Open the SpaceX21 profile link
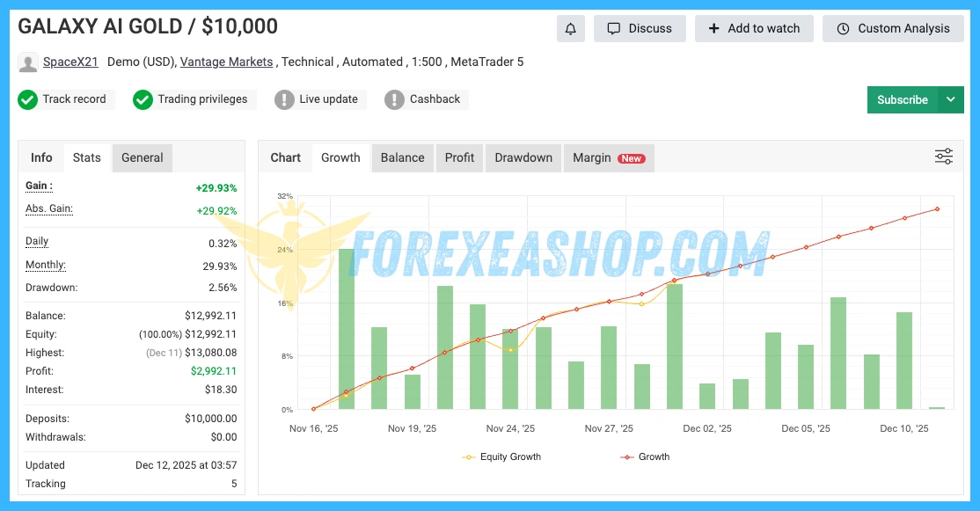Viewport: 980px width, 511px height. (x=70, y=62)
